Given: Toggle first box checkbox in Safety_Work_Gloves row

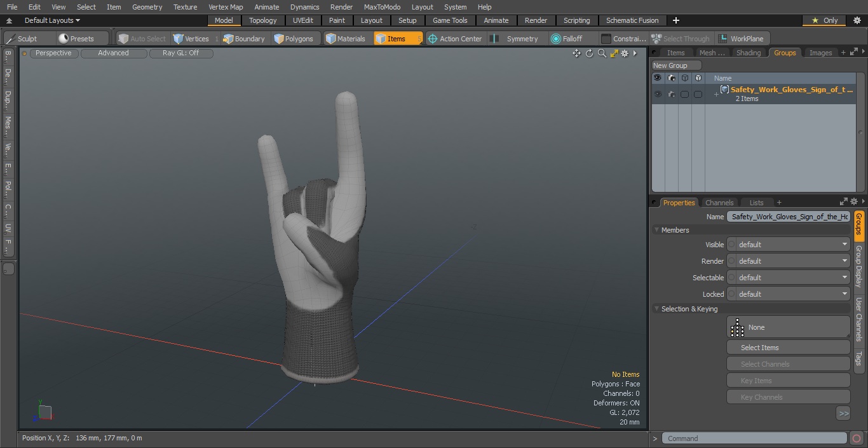Looking at the screenshot, I should 684,94.
